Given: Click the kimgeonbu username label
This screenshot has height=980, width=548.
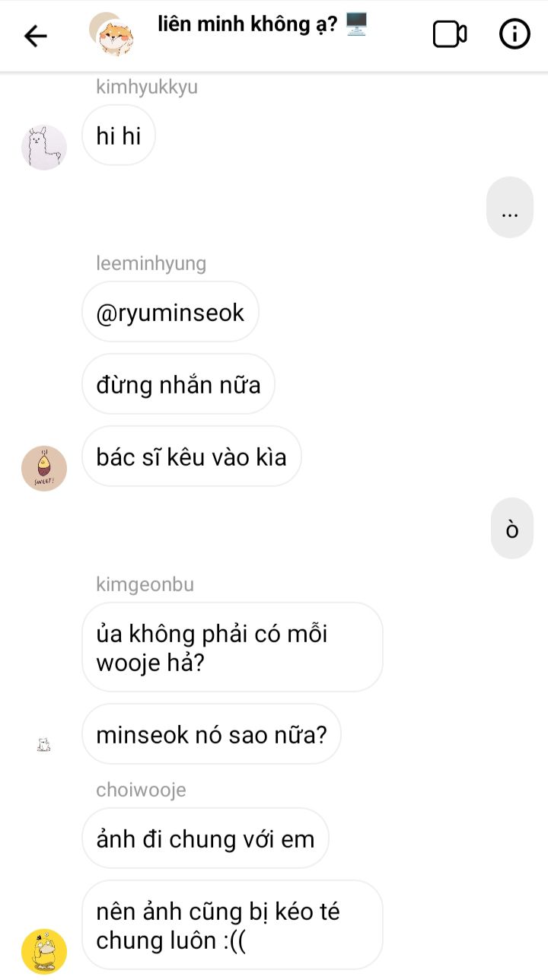Looking at the screenshot, I should [x=145, y=584].
